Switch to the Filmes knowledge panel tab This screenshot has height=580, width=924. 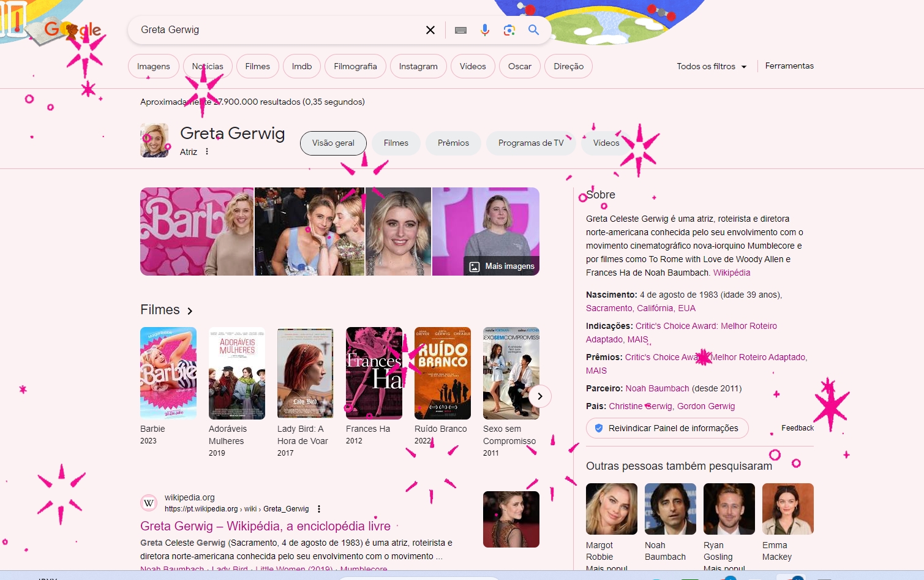pos(396,143)
